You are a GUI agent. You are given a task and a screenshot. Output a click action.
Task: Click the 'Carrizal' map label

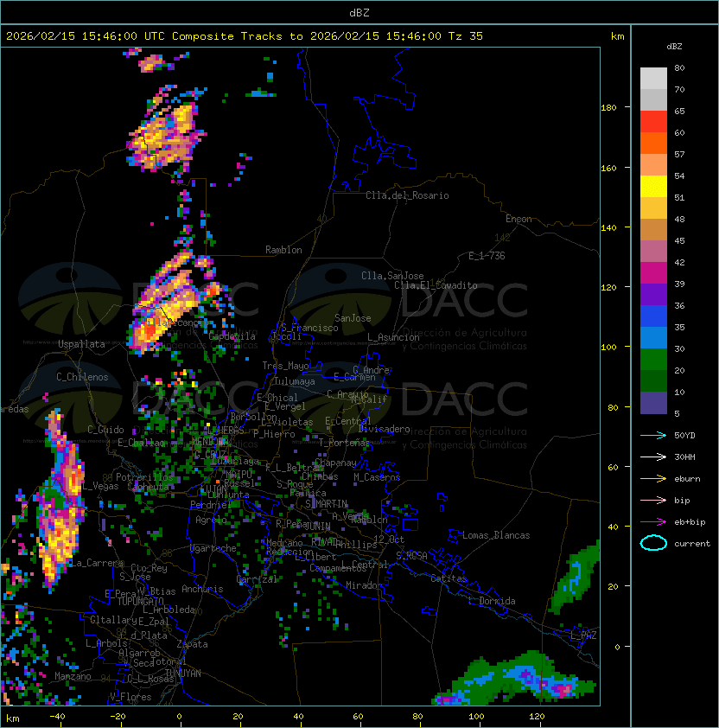(257, 579)
